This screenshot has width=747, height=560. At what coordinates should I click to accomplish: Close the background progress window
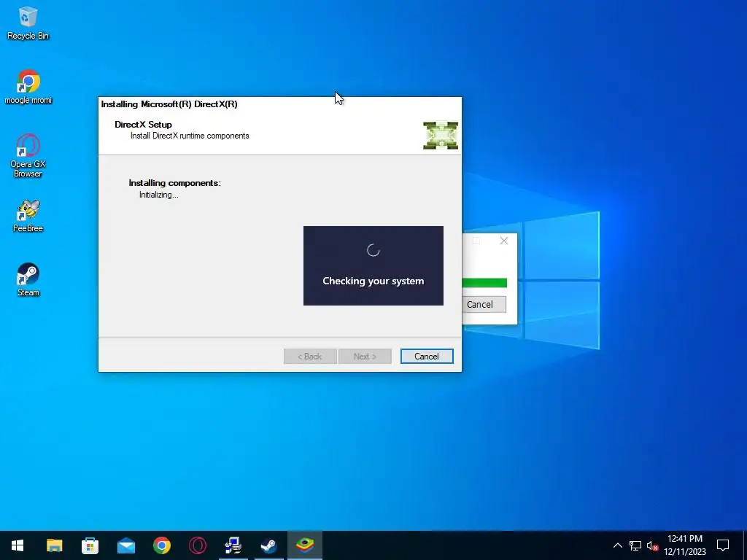(x=504, y=241)
